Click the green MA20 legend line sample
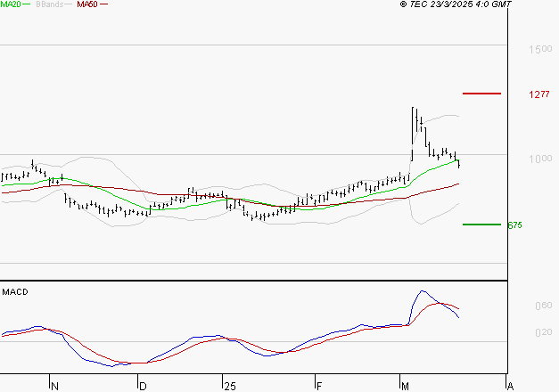The image size is (559, 392). pyautogui.click(x=27, y=4)
